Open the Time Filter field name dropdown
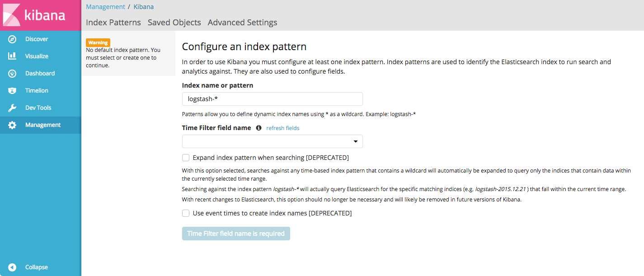Viewport: 644px width, 276px height. pos(272,141)
